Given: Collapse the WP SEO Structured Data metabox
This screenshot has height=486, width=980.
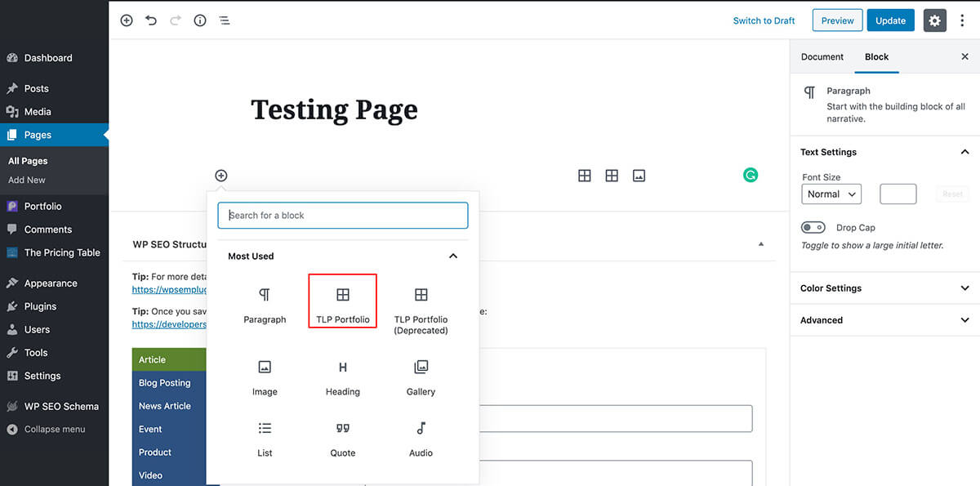Looking at the screenshot, I should pyautogui.click(x=761, y=244).
